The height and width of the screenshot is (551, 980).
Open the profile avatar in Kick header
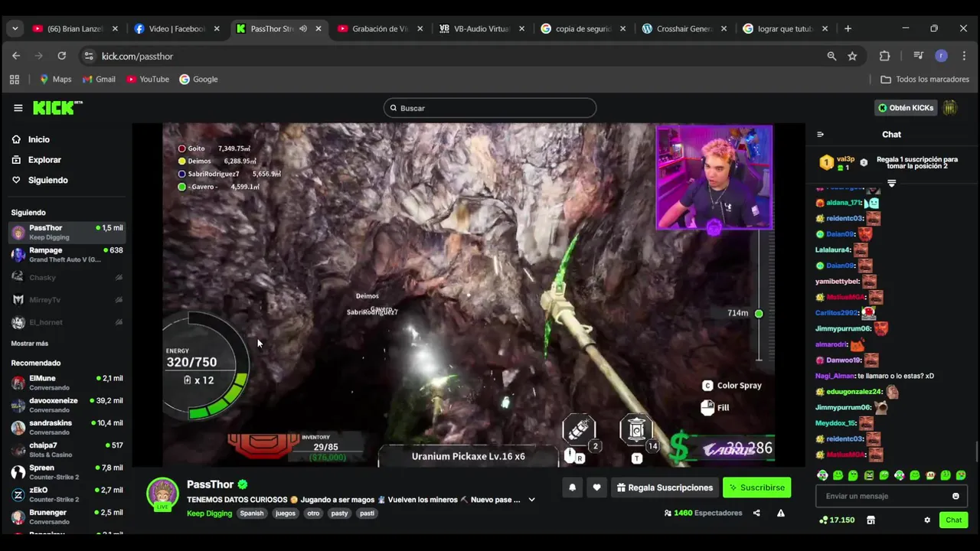[949, 108]
